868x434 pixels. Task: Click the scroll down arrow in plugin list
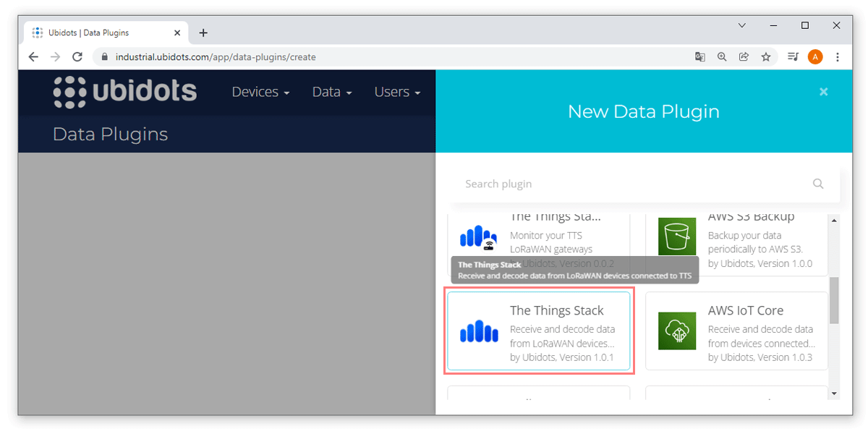coord(834,393)
